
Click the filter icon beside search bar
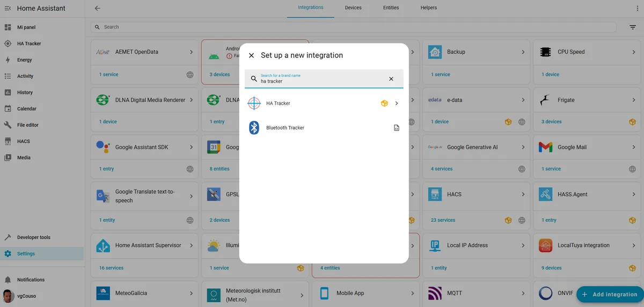pyautogui.click(x=633, y=27)
